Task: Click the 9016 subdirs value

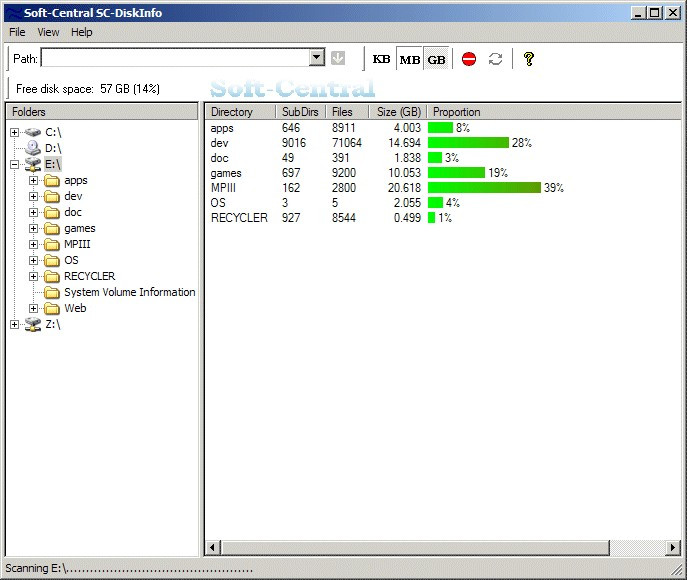Action: tap(294, 143)
